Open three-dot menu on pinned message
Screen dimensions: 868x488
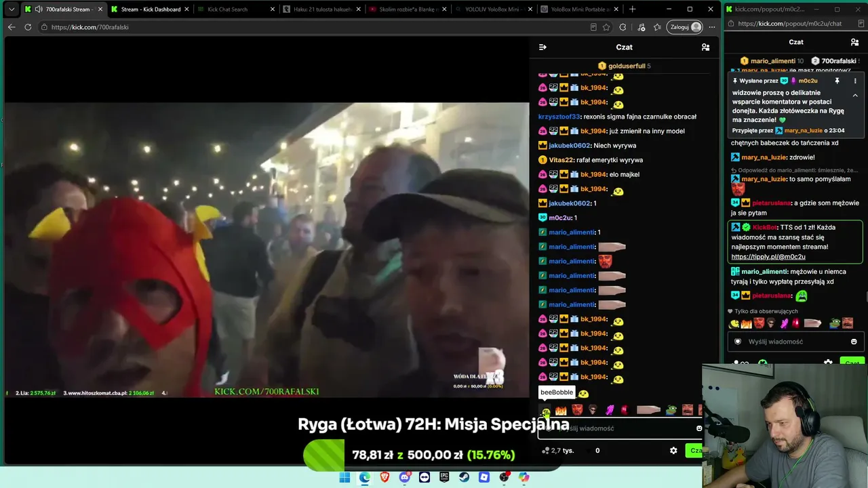855,81
